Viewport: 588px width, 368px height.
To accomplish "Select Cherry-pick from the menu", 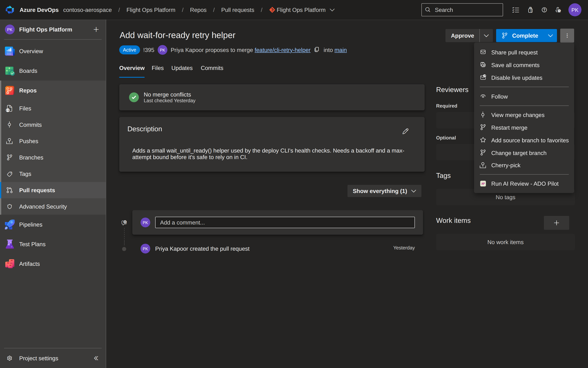I will [524, 165].
